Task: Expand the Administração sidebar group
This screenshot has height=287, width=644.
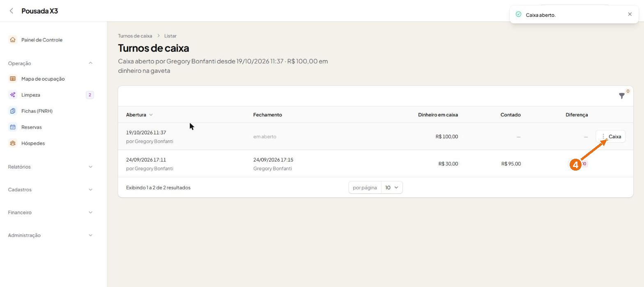Action: click(x=90, y=235)
